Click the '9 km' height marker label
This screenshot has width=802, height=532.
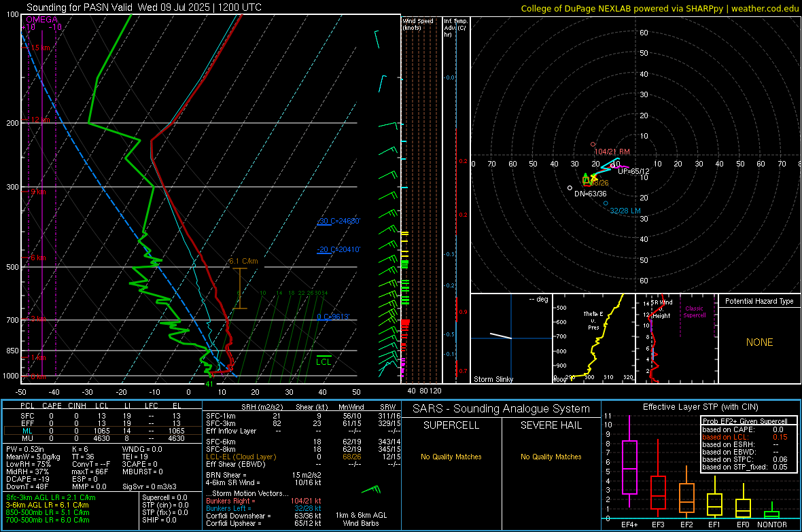point(39,192)
